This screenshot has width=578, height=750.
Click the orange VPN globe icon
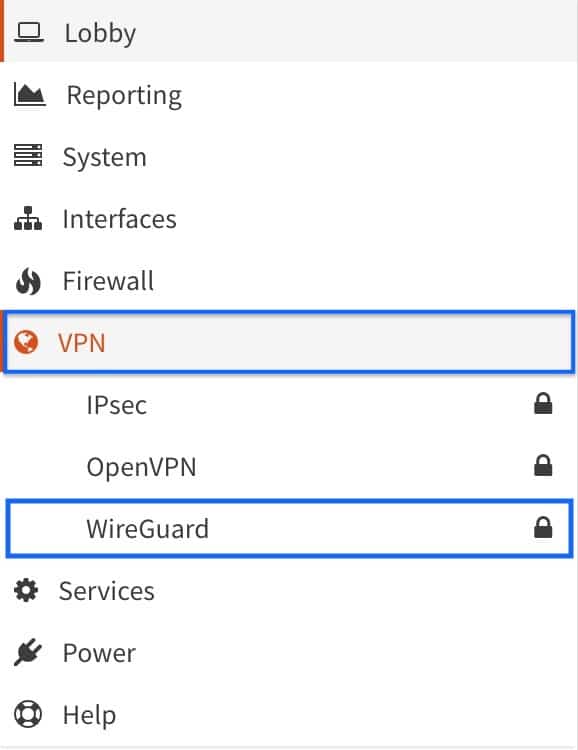[26, 342]
